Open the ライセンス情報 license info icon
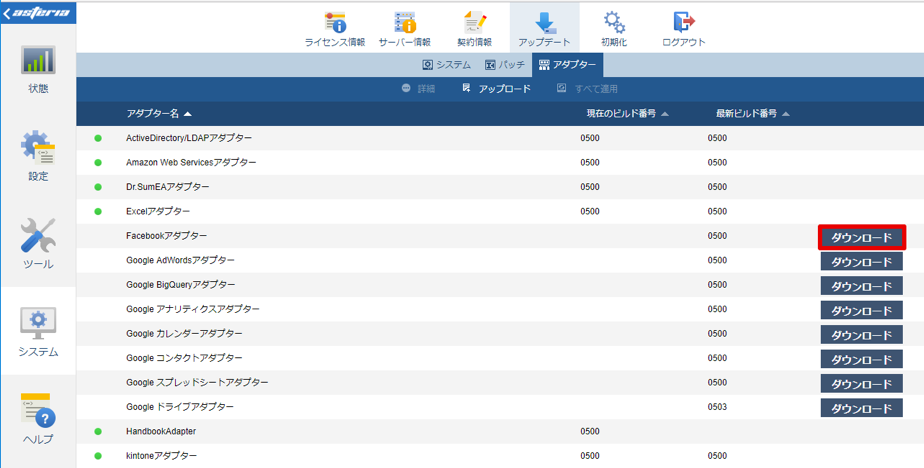Viewport: 924px width, 468px height. [x=335, y=22]
